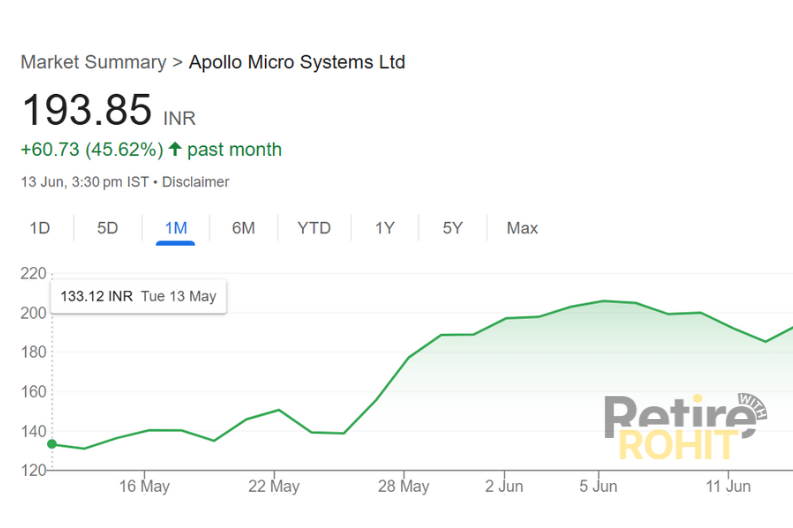Open the YTD chart view

(x=314, y=228)
